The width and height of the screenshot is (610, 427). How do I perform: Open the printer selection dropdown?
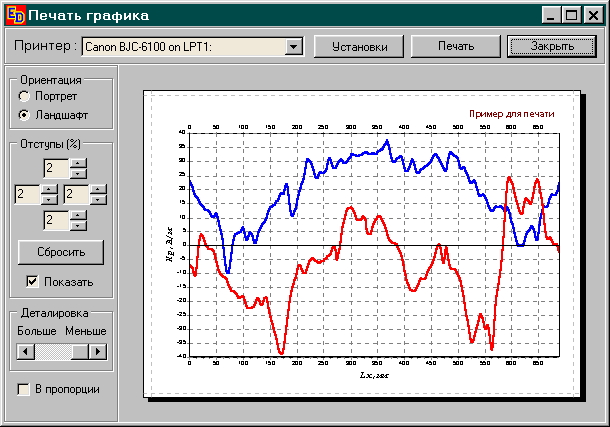point(293,46)
